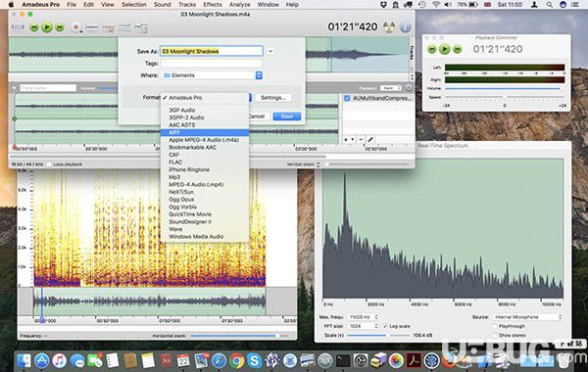Click the Speed slider in Playback Controller

coord(505,97)
